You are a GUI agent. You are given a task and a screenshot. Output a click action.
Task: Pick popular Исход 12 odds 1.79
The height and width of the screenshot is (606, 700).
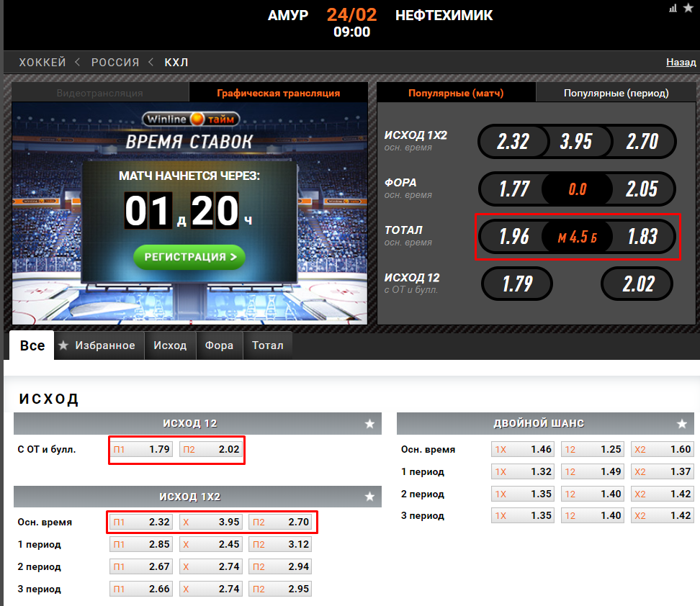(x=517, y=284)
